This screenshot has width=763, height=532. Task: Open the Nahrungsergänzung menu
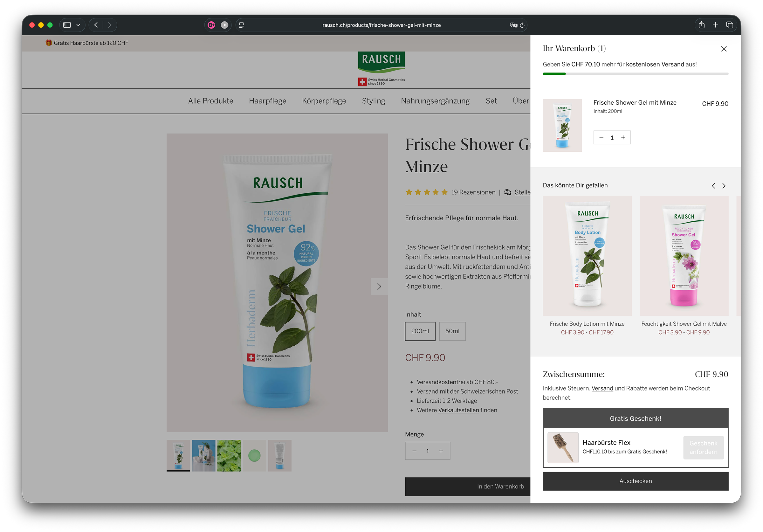tap(435, 101)
